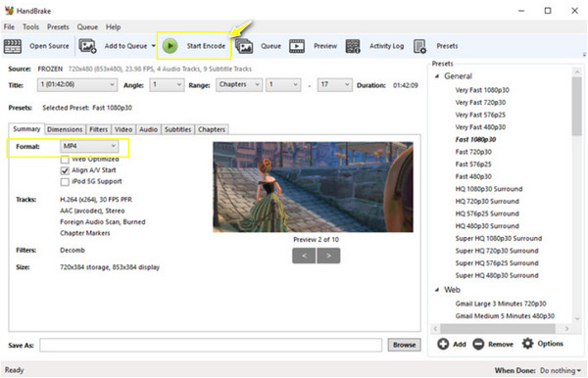Click the Preview film icon
This screenshot has height=378, width=588.
tap(297, 46)
